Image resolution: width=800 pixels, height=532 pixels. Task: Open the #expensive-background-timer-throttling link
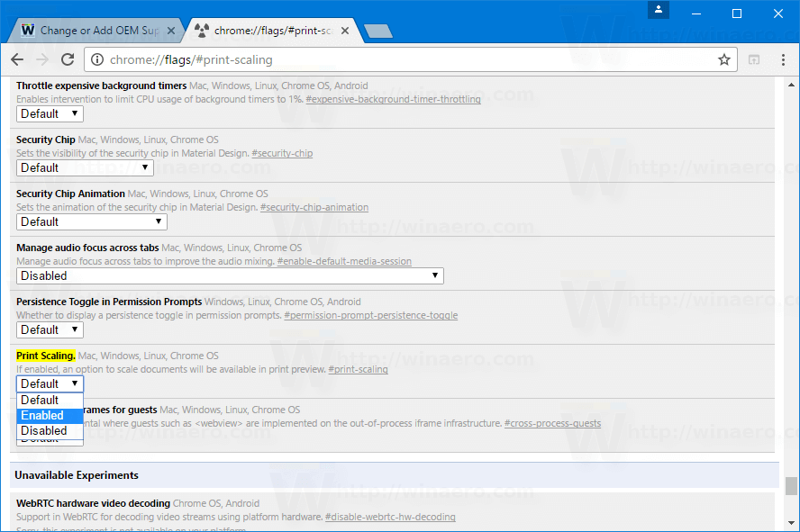pyautogui.click(x=393, y=99)
